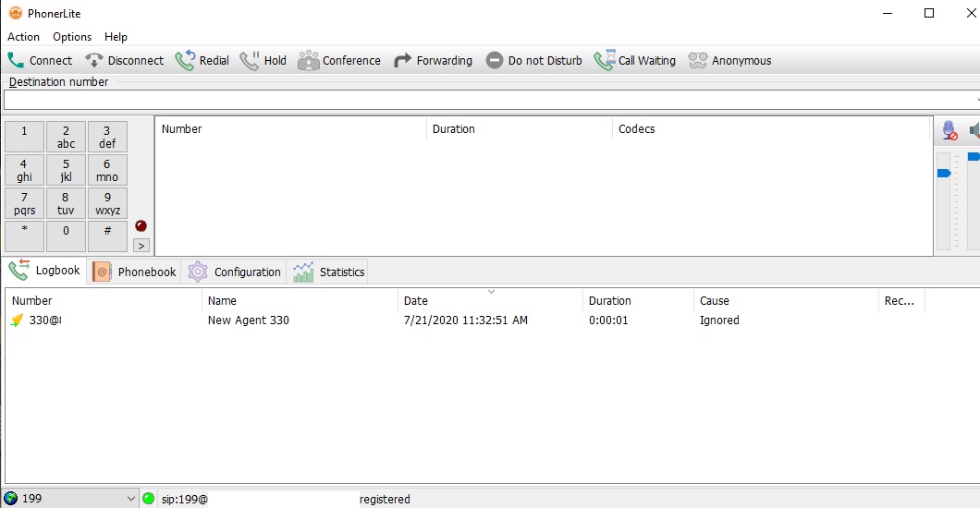Image resolution: width=980 pixels, height=508 pixels.
Task: Click the red record indicator
Action: pyautogui.click(x=141, y=225)
